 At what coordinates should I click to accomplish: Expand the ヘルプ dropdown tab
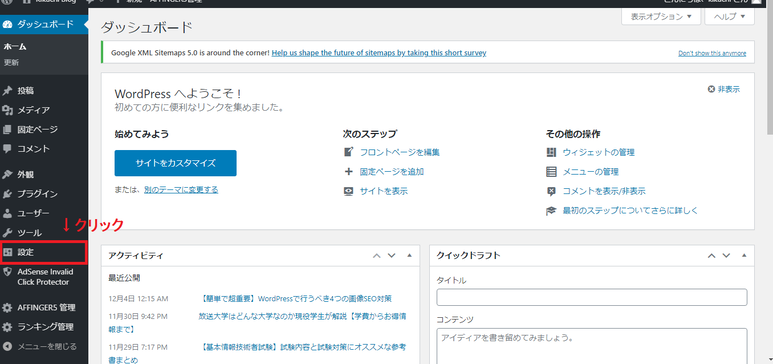730,17
